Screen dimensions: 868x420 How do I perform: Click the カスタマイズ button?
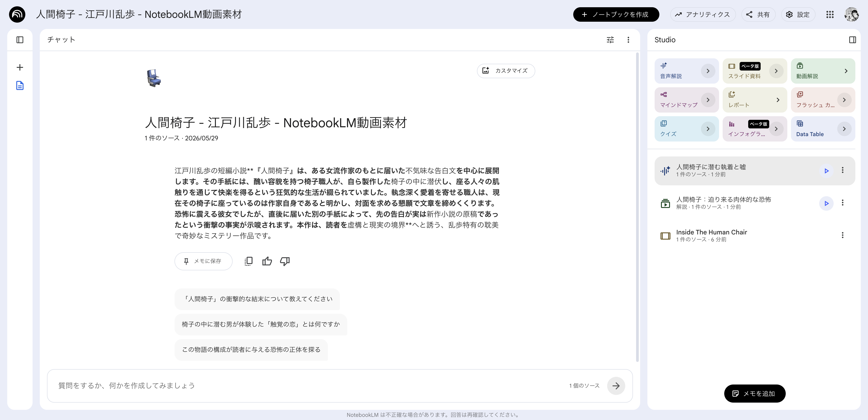(506, 71)
